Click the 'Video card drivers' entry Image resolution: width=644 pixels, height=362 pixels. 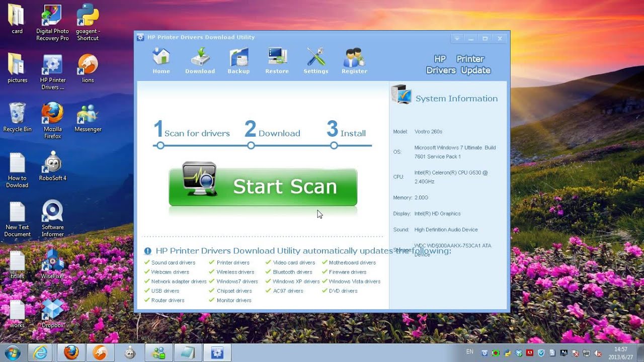(x=294, y=262)
